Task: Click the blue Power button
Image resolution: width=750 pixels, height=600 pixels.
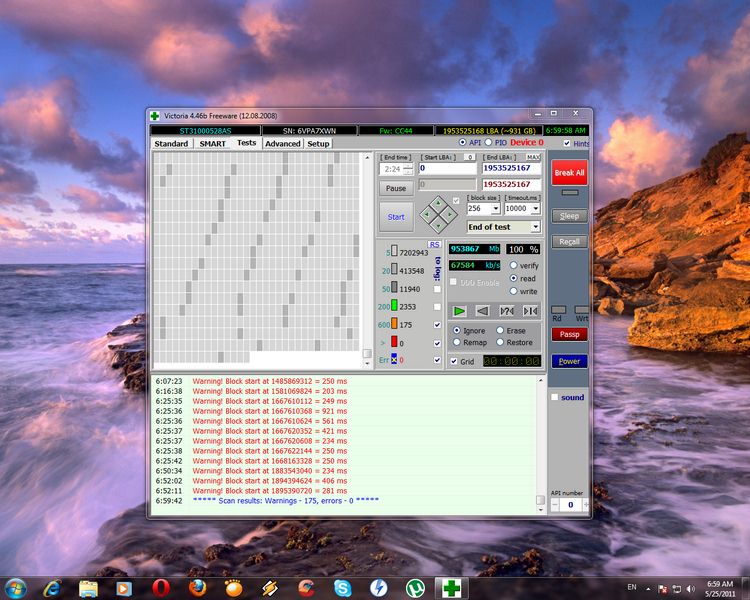Action: (569, 361)
